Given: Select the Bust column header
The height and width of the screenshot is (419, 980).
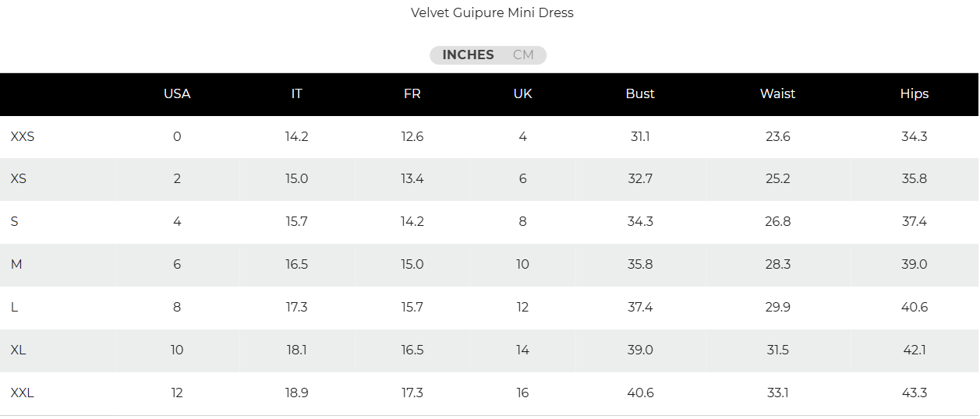Looking at the screenshot, I should point(640,93).
